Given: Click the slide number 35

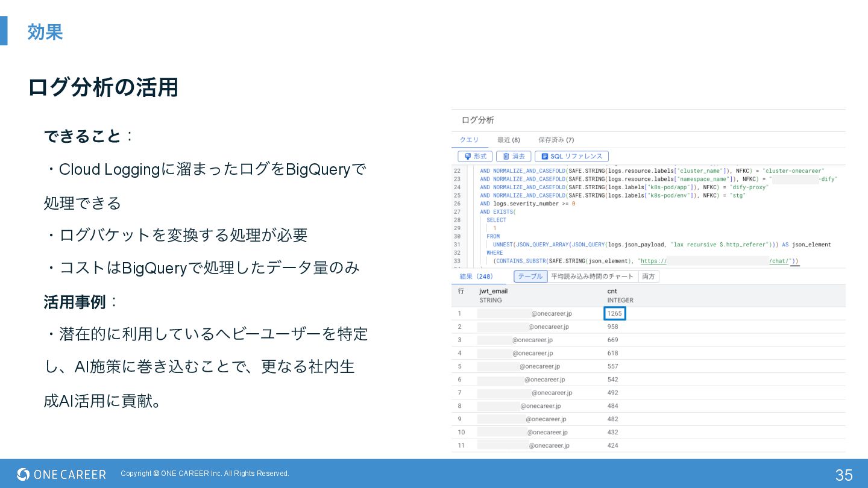Looking at the screenshot, I should point(844,475).
